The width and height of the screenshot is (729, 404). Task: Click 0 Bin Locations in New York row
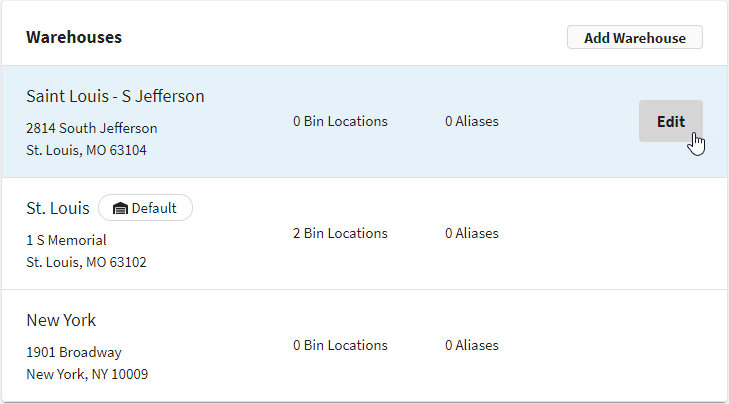(340, 345)
